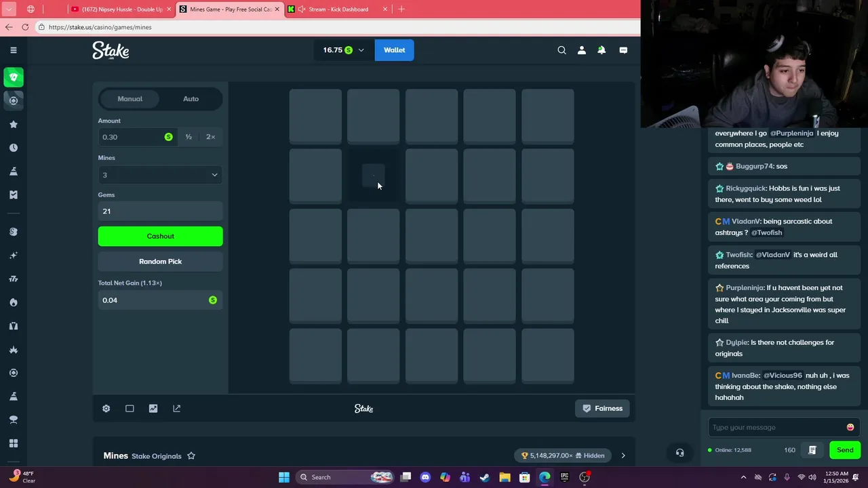Expand the max win chevron arrow
This screenshot has height=488, width=868.
(623, 455)
